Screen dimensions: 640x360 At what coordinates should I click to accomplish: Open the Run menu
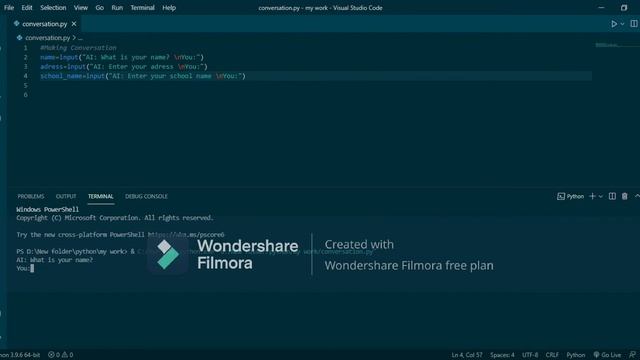click(x=117, y=8)
